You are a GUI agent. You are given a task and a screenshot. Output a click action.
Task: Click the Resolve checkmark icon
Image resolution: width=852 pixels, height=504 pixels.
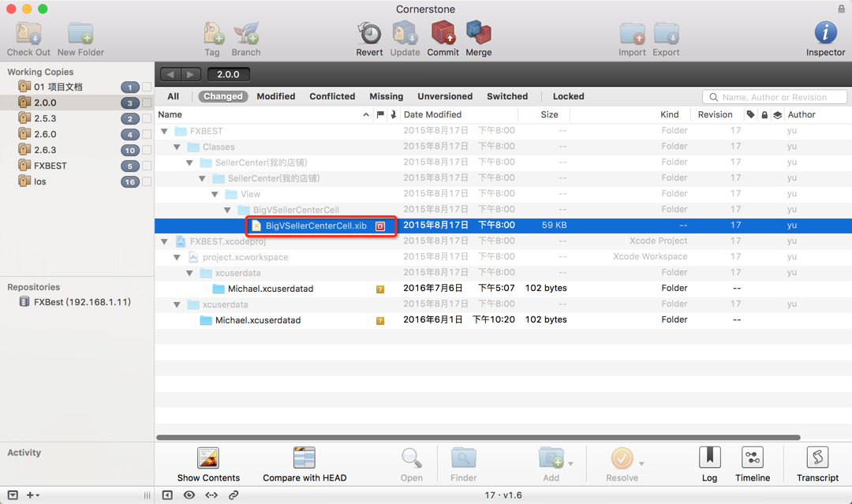click(622, 458)
